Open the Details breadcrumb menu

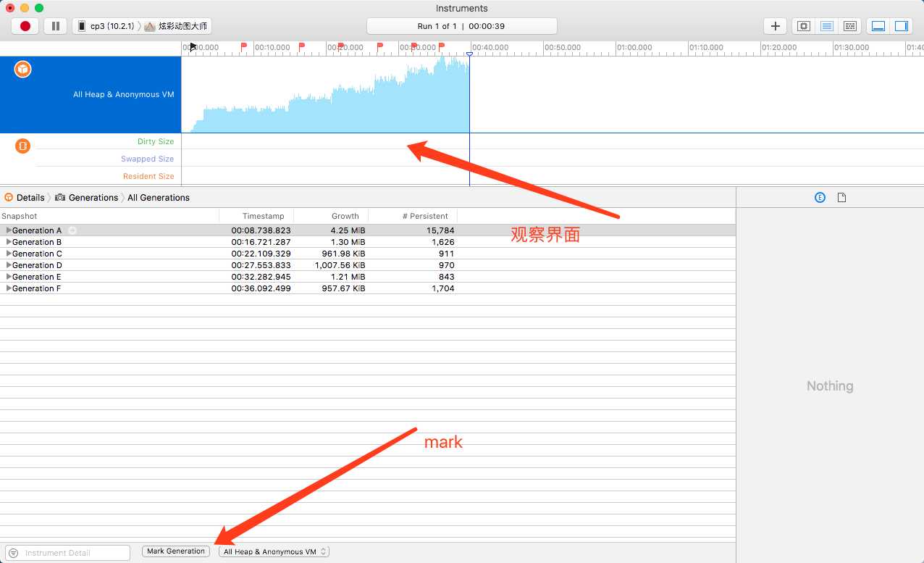pos(25,197)
